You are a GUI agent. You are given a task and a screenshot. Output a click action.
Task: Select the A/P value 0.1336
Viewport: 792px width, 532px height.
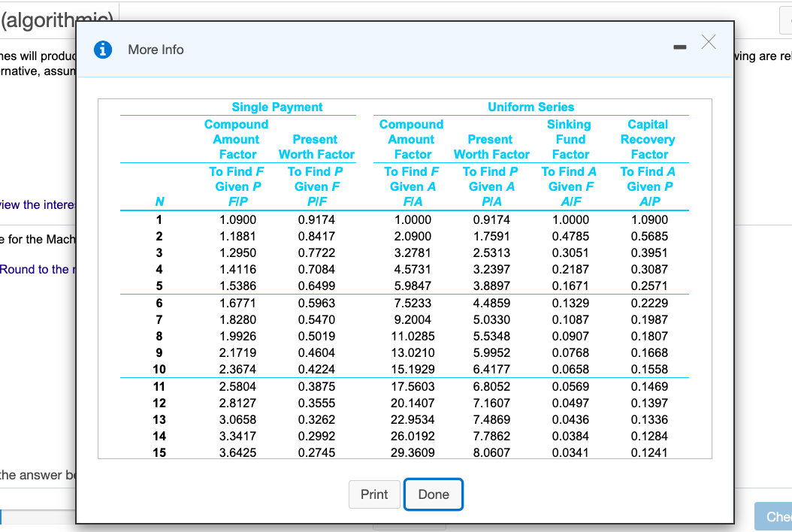649,419
